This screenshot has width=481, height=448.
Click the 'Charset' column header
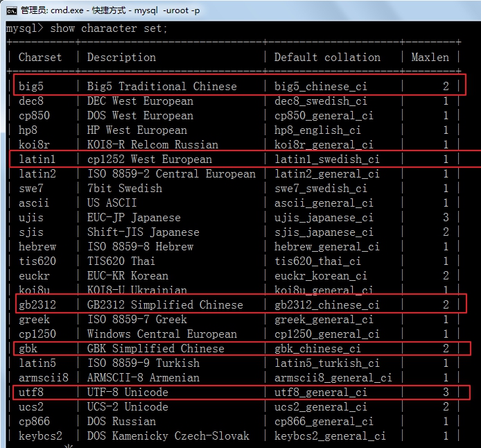tap(40, 58)
